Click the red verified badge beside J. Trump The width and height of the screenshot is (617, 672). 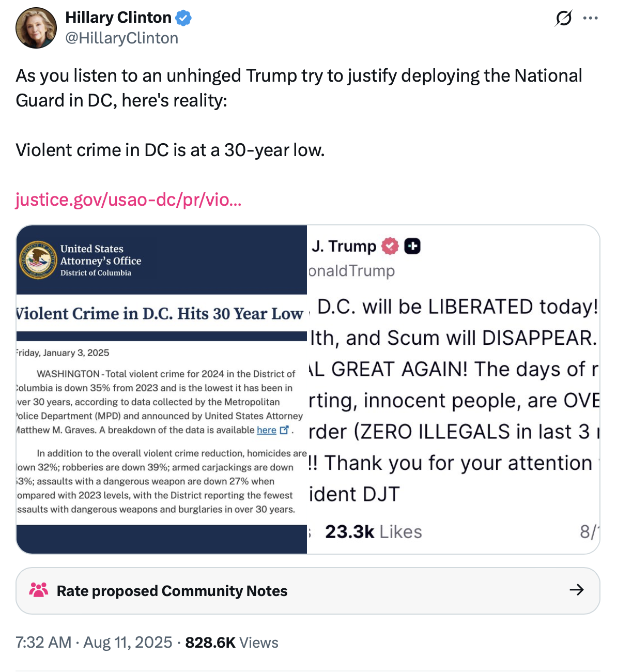click(390, 246)
